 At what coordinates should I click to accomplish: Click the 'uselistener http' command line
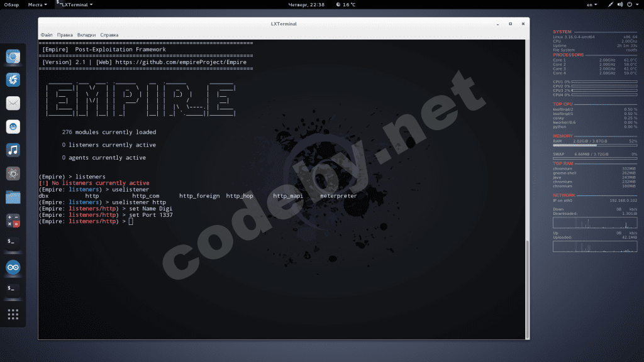[x=139, y=202]
